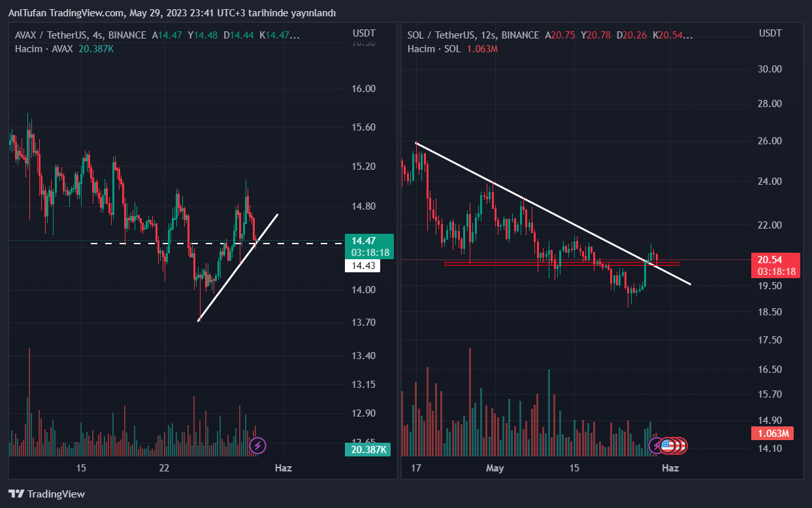This screenshot has height=508, width=812.
Task: Click the purple lightning icon on SOL chart
Action: pyautogui.click(x=657, y=446)
